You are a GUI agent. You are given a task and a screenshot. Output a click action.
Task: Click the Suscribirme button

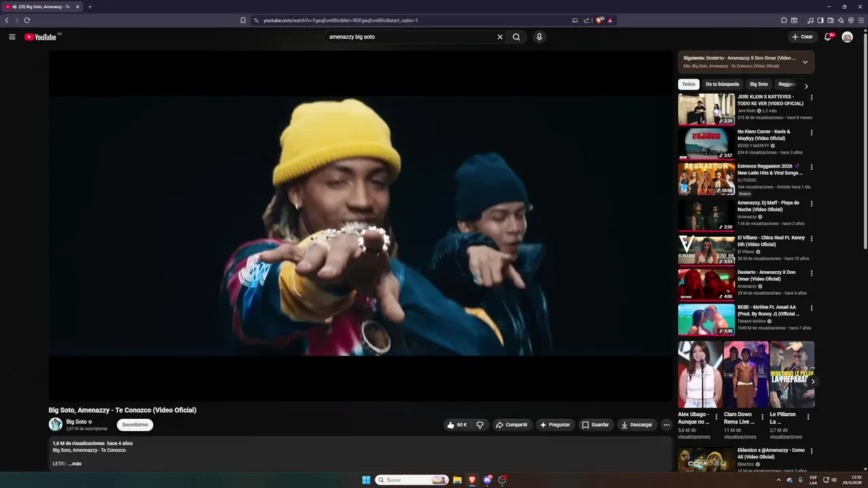click(135, 425)
